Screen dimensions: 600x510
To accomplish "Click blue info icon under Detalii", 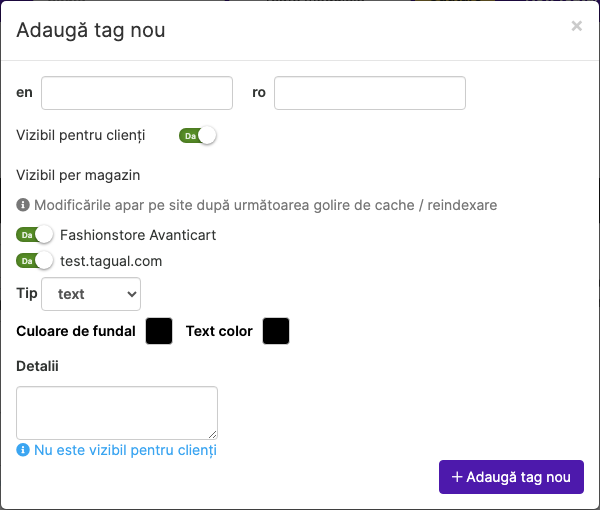I will tap(23, 450).
